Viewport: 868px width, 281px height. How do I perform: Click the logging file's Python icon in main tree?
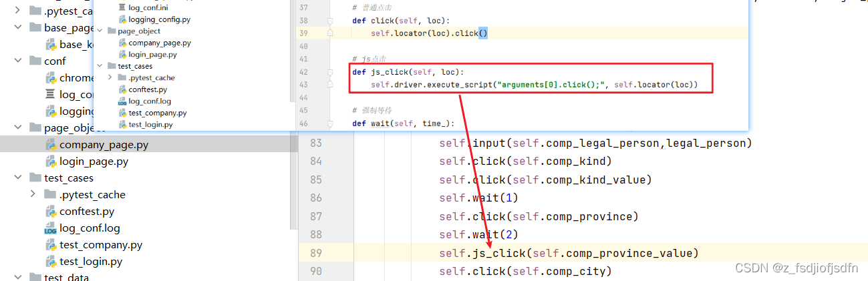[50, 111]
